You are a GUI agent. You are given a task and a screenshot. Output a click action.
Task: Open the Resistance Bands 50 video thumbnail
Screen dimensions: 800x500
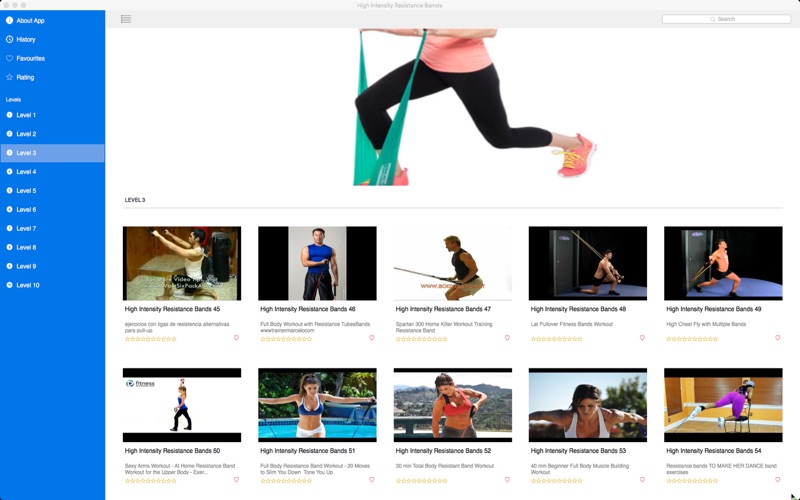coord(182,405)
